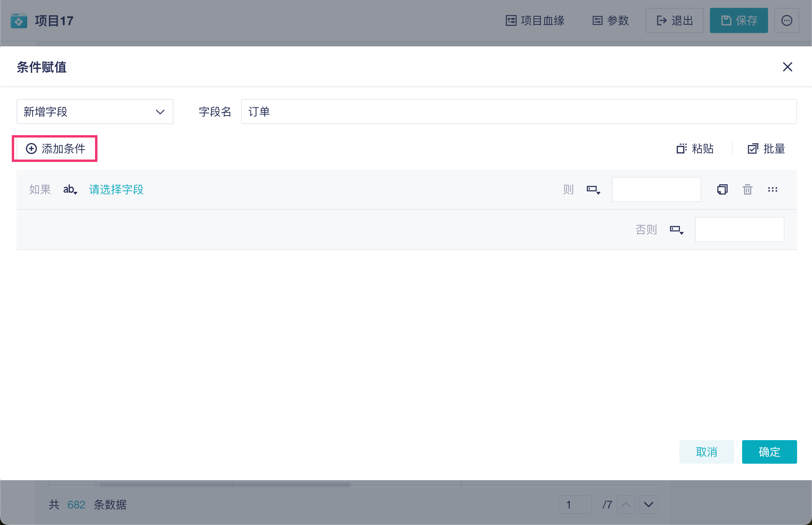Open the value type dropdown after 则
The image size is (812, 525).
point(593,189)
